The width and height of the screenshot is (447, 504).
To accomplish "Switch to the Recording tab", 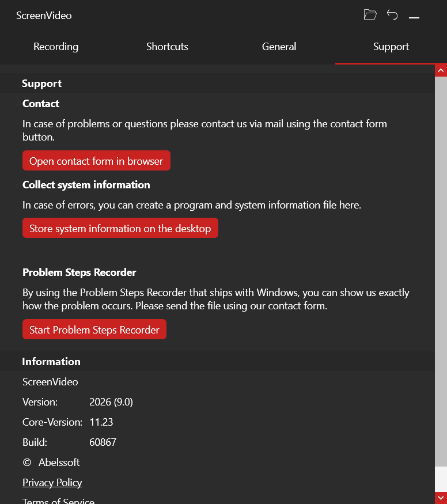I will pos(56,47).
